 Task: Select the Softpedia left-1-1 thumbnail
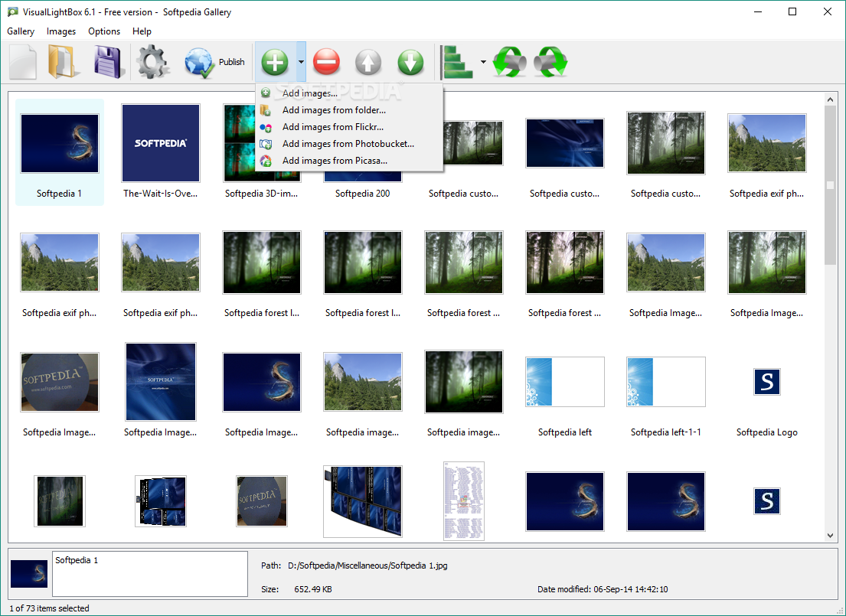(666, 382)
